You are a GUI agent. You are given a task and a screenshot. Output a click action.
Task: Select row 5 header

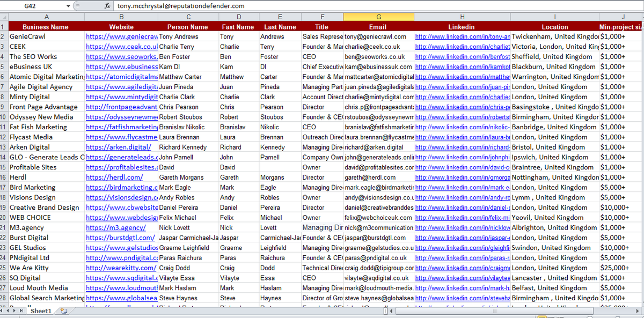(4, 66)
